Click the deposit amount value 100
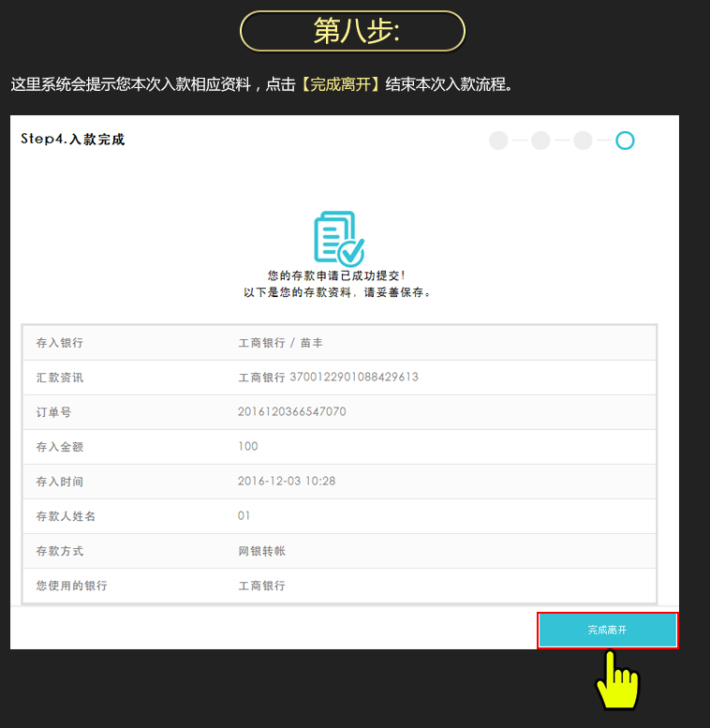 pos(248,447)
